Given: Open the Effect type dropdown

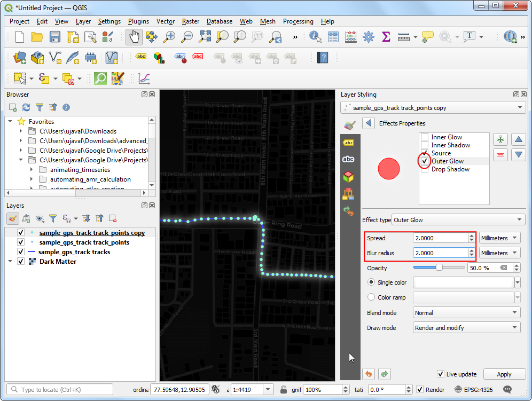Looking at the screenshot, I should point(458,220).
